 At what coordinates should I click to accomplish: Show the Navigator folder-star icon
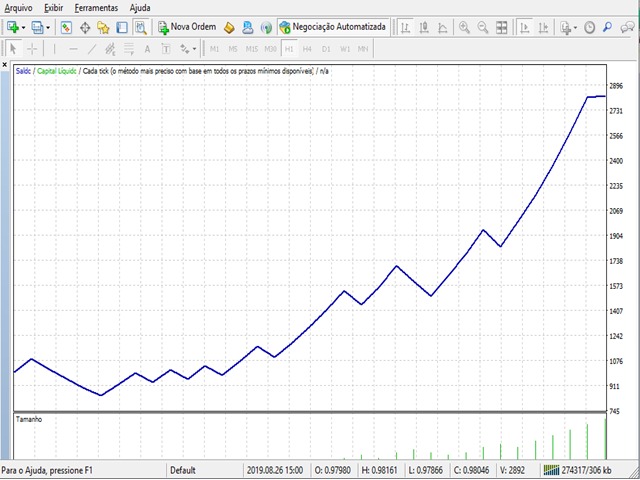pos(103,27)
